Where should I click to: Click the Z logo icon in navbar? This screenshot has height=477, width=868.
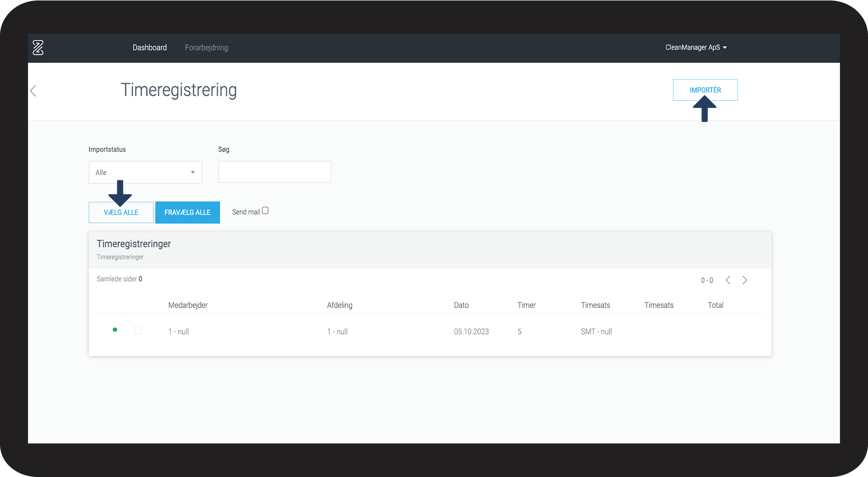38,48
